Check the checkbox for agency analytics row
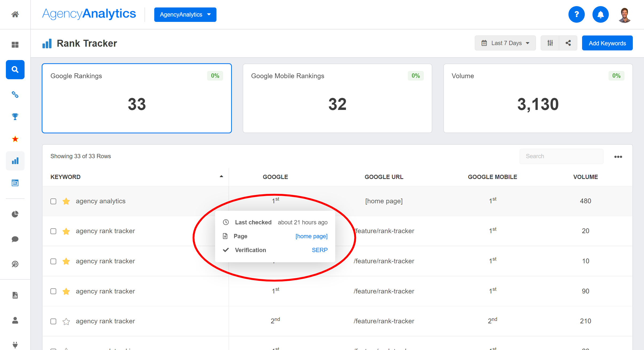This screenshot has height=350, width=644. 53,201
